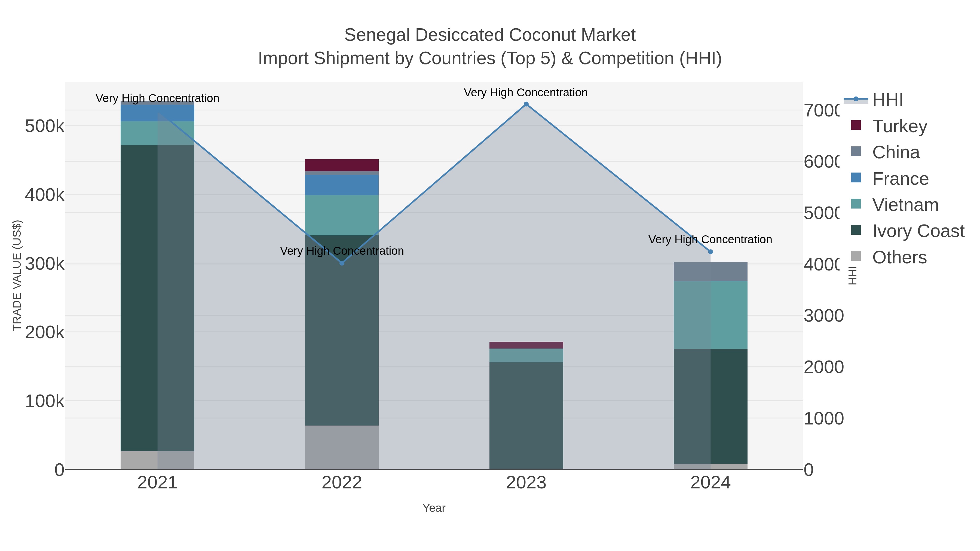The width and height of the screenshot is (980, 551).
Task: Click the 'Very High Concentration' annotation above 2023
Action: pyautogui.click(x=526, y=93)
